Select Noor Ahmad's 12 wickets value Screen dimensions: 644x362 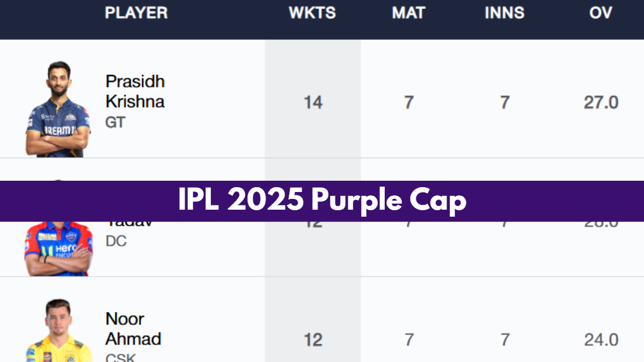click(313, 339)
